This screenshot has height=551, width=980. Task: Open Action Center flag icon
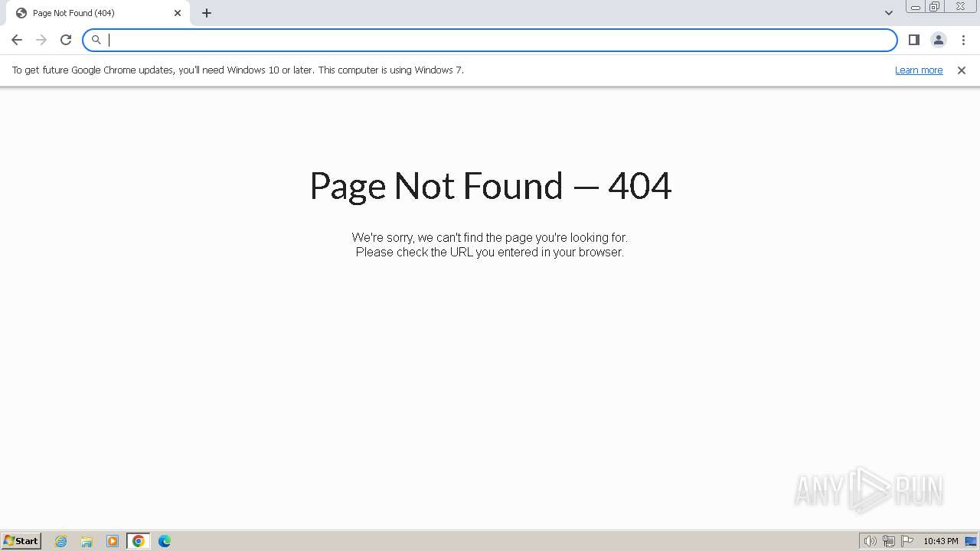coord(907,541)
